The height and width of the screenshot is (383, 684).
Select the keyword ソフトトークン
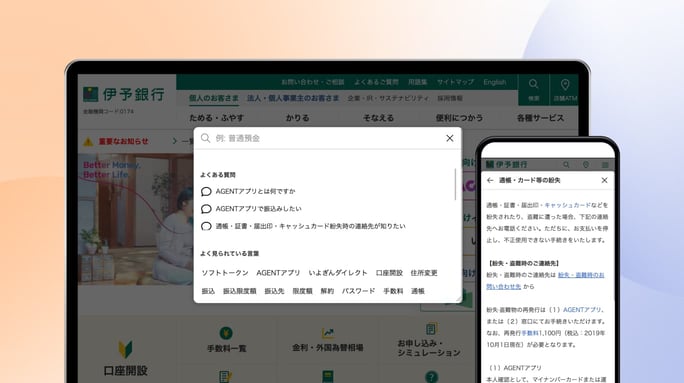click(x=225, y=273)
